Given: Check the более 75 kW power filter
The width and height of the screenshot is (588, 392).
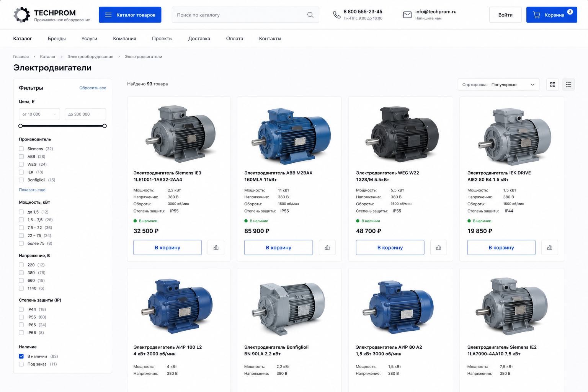Looking at the screenshot, I should coord(21,243).
